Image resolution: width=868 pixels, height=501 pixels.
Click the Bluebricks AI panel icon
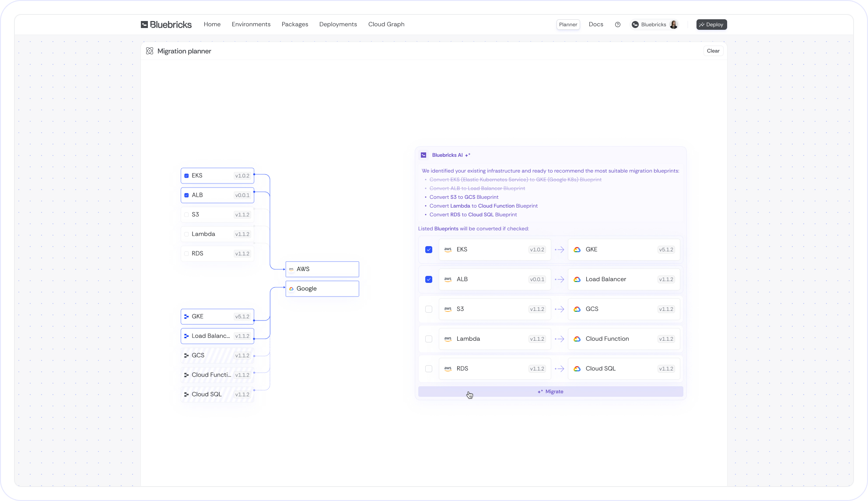click(x=423, y=155)
